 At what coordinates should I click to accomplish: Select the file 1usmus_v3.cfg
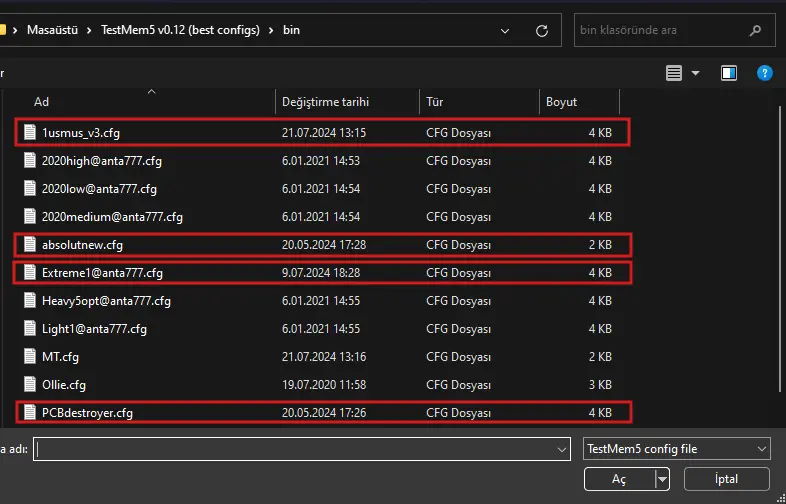[x=81, y=133]
